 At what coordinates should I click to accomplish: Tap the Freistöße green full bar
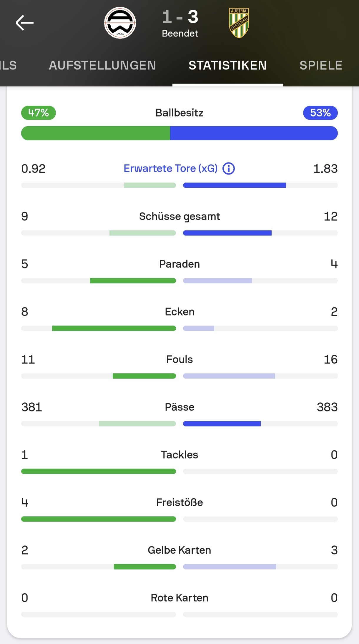99,519
